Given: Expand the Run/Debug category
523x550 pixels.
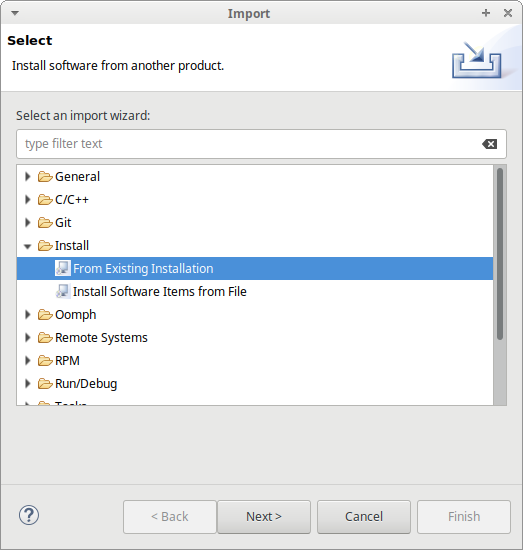Looking at the screenshot, I should click(28, 383).
